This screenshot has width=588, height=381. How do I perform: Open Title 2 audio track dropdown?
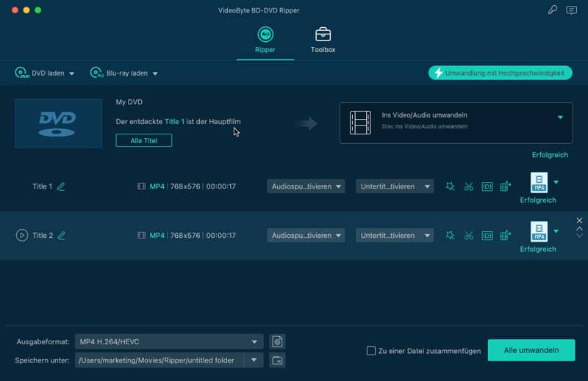point(306,235)
